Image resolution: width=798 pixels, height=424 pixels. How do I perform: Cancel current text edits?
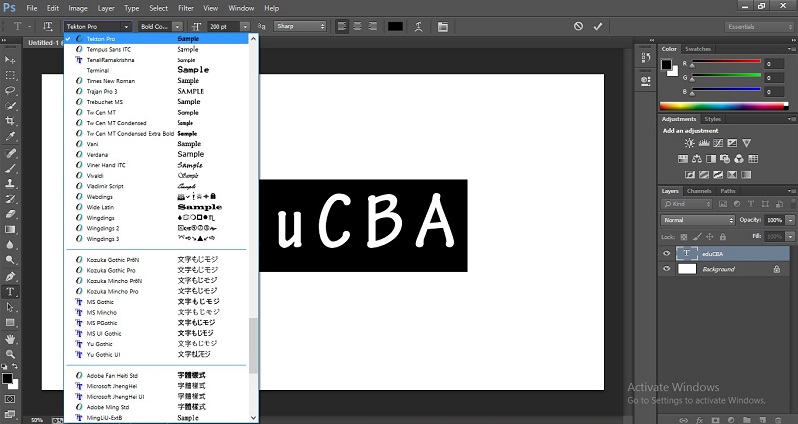(x=578, y=26)
